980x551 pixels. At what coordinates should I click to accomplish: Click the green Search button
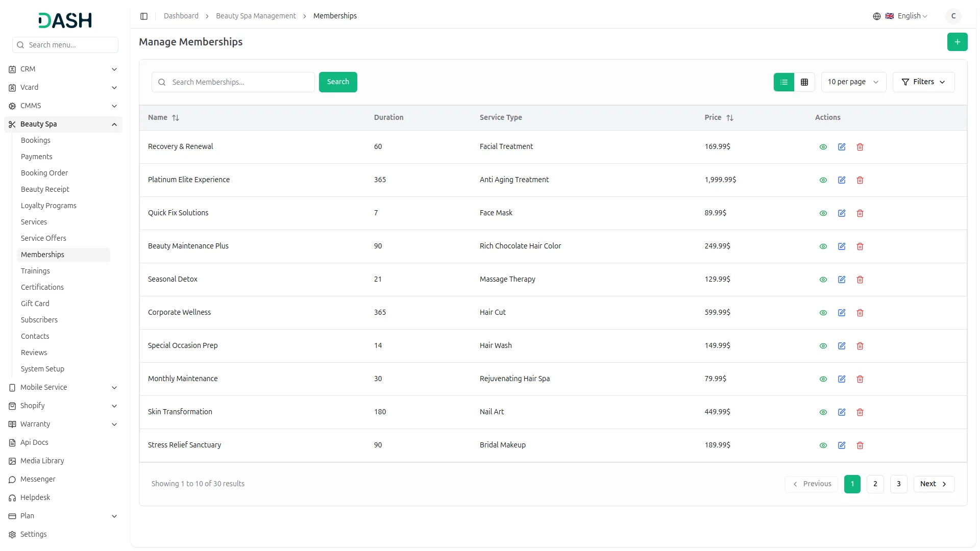(x=338, y=82)
